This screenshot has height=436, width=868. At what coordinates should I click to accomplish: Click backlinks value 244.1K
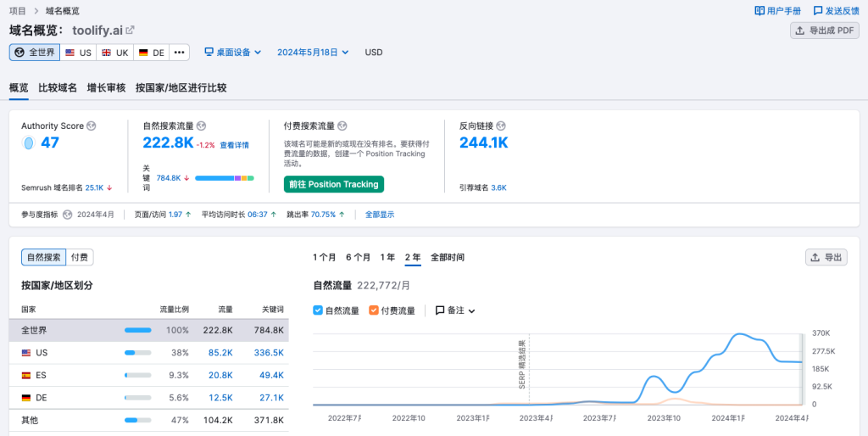click(484, 143)
